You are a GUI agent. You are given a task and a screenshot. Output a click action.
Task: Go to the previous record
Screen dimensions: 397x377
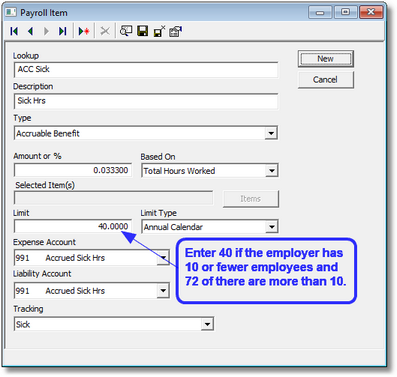click(x=30, y=31)
